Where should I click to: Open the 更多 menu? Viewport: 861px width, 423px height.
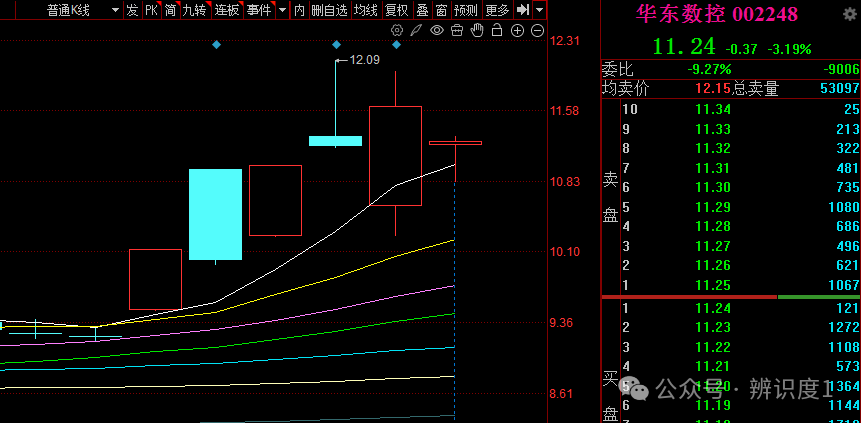[497, 10]
